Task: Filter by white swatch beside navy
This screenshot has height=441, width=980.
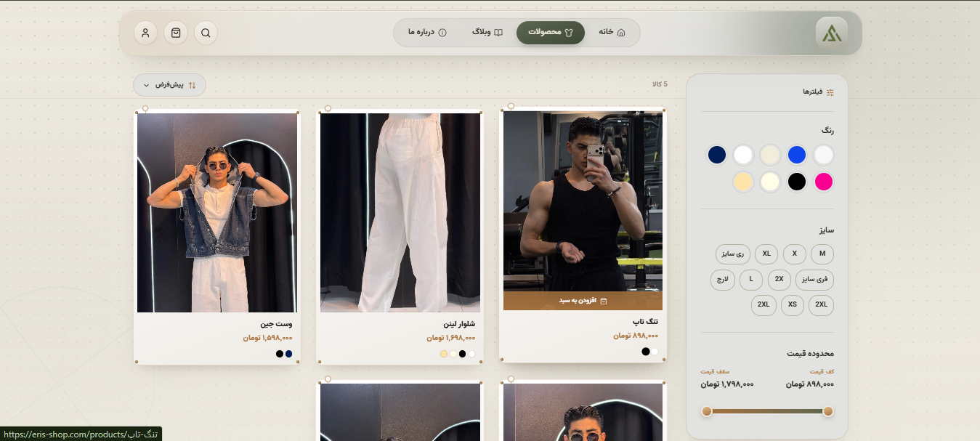Action: [743, 155]
